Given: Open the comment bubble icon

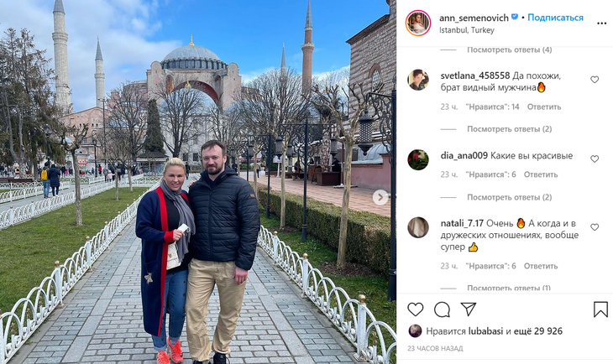Looking at the screenshot, I should click(x=442, y=309).
